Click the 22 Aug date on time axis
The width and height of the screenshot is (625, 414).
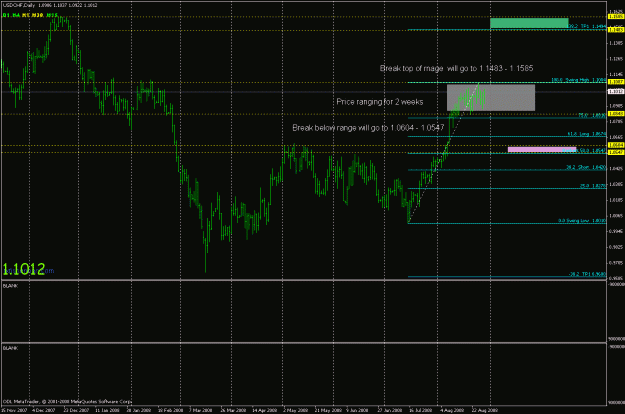(x=485, y=410)
